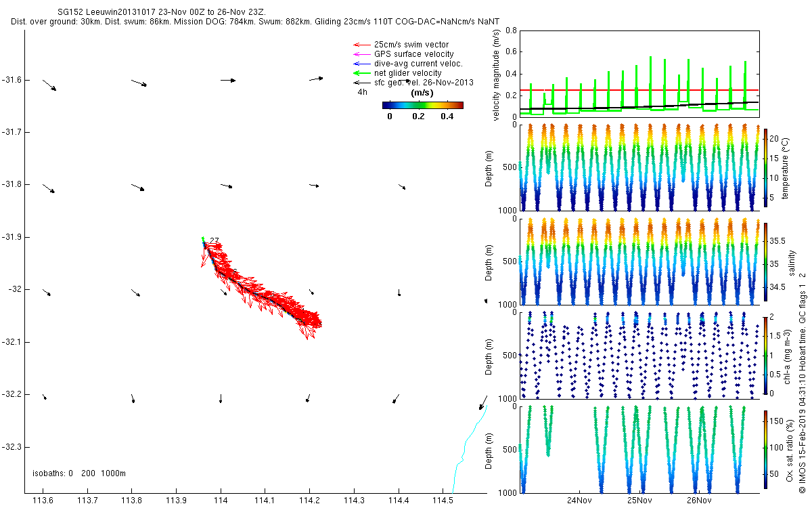This screenshot has width=812, height=508.
Task: Click the salinity colorbar
Action: 765,262
